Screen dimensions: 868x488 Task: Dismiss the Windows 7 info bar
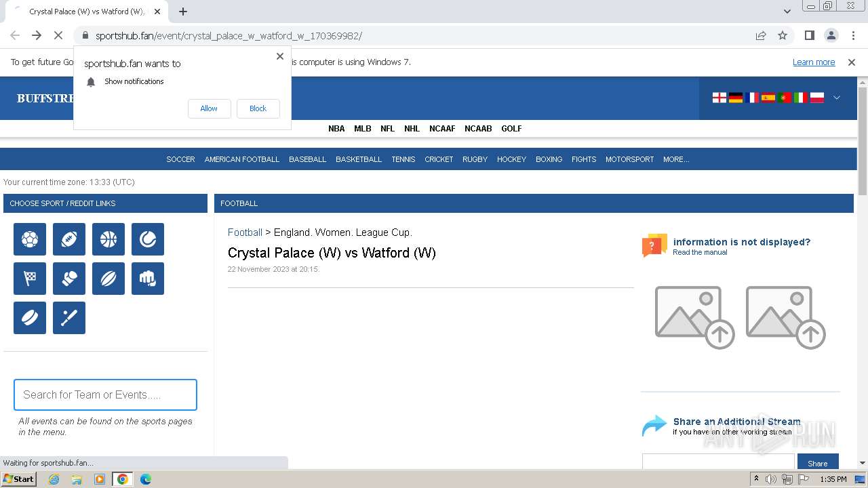point(852,62)
